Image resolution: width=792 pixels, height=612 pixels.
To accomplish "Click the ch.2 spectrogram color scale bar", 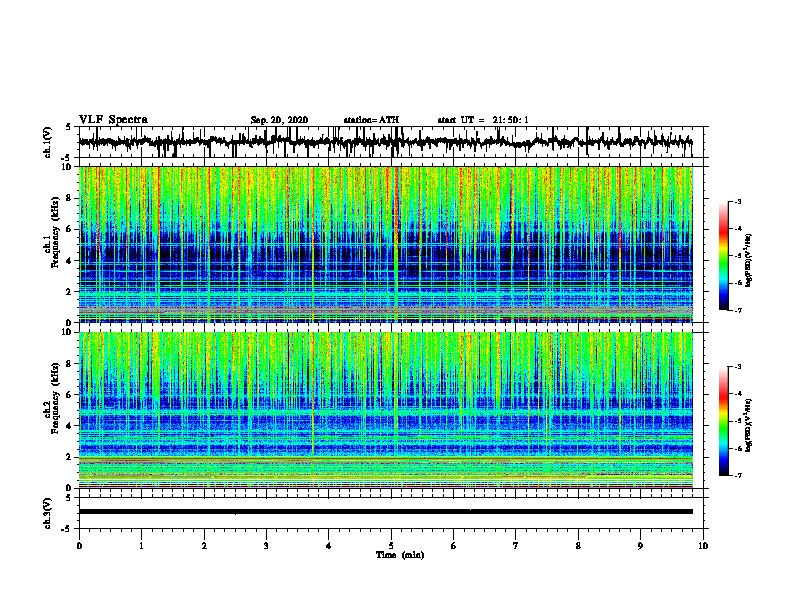I will tap(724, 421).
